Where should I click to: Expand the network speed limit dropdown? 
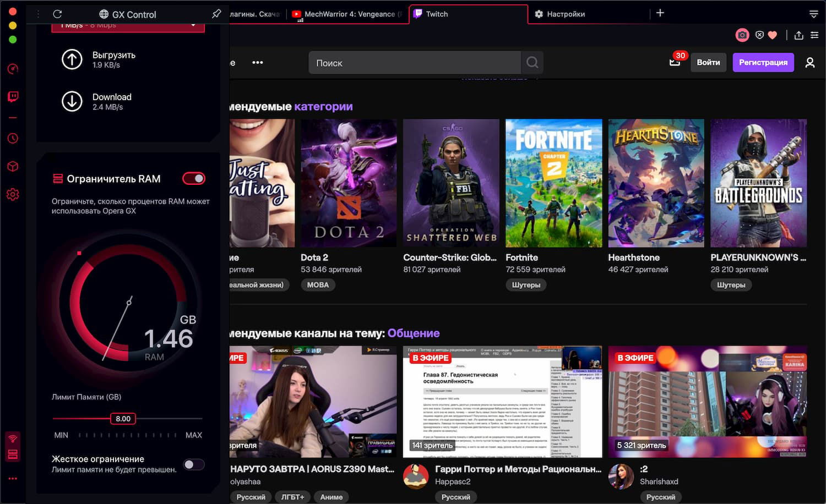click(x=128, y=26)
